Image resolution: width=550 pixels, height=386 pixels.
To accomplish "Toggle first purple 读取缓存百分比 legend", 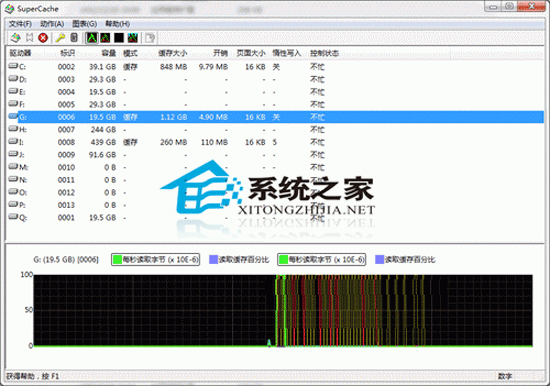I will coord(239,259).
